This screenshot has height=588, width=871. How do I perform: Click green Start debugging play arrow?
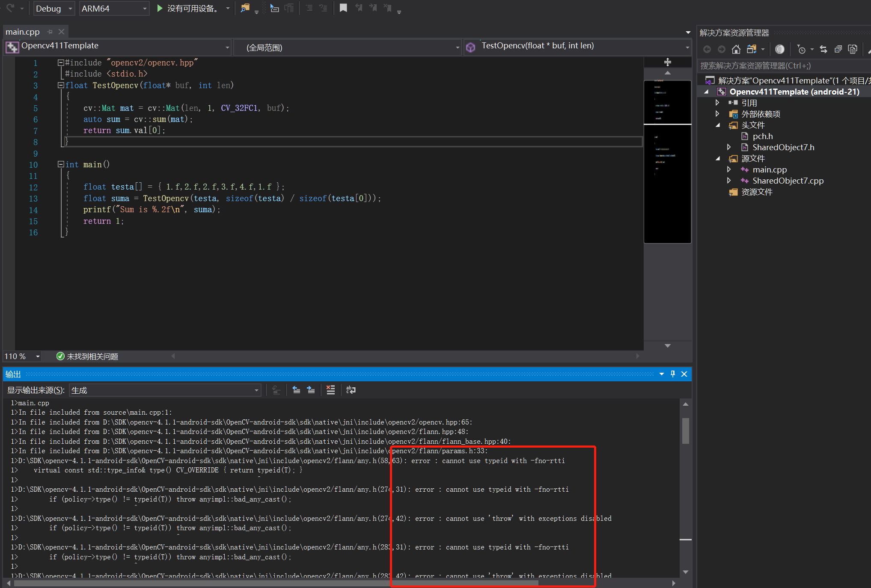[x=160, y=8]
